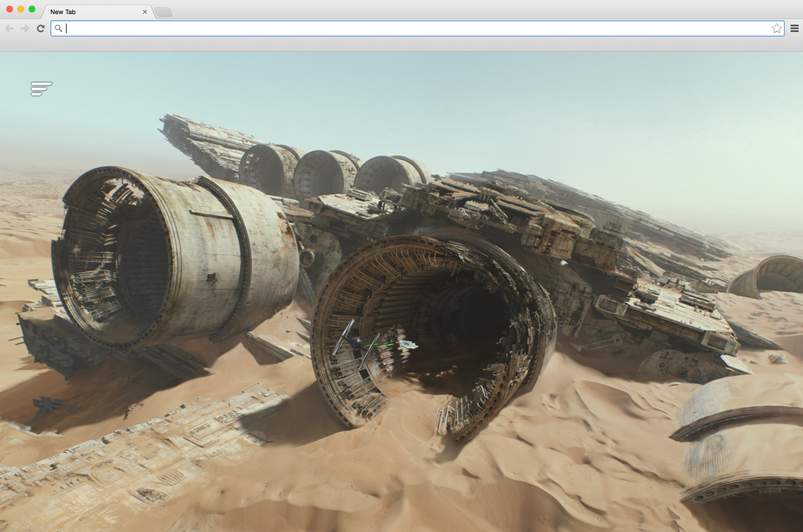This screenshot has height=532, width=803.
Task: Reload the current page
Action: click(41, 28)
